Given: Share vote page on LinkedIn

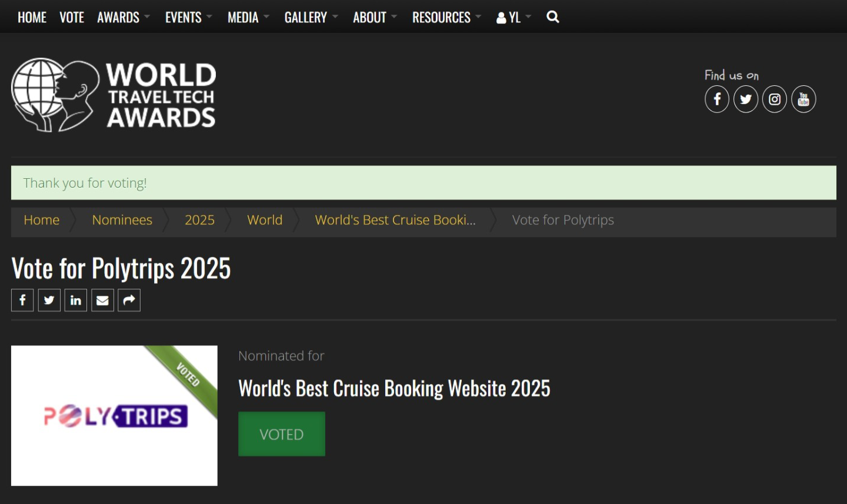Looking at the screenshot, I should click(76, 301).
